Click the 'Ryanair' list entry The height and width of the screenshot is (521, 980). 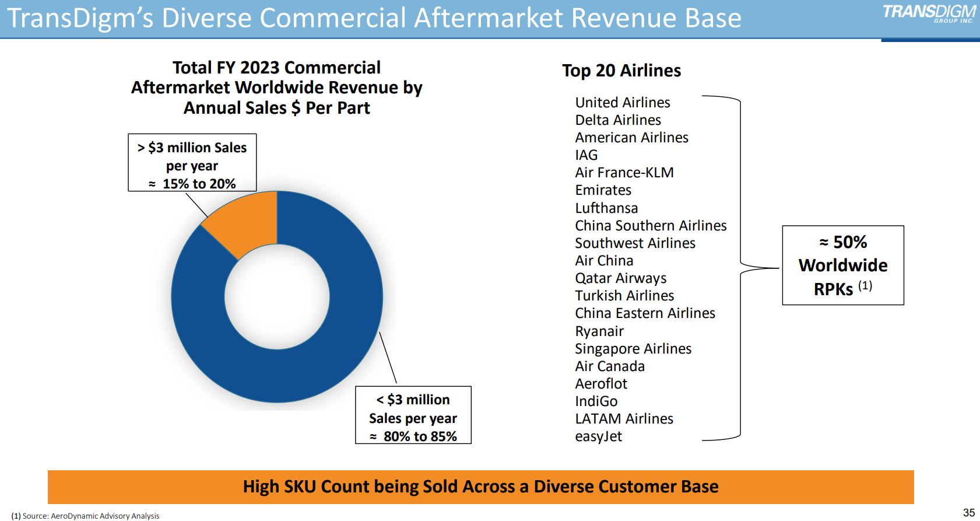[x=599, y=331]
